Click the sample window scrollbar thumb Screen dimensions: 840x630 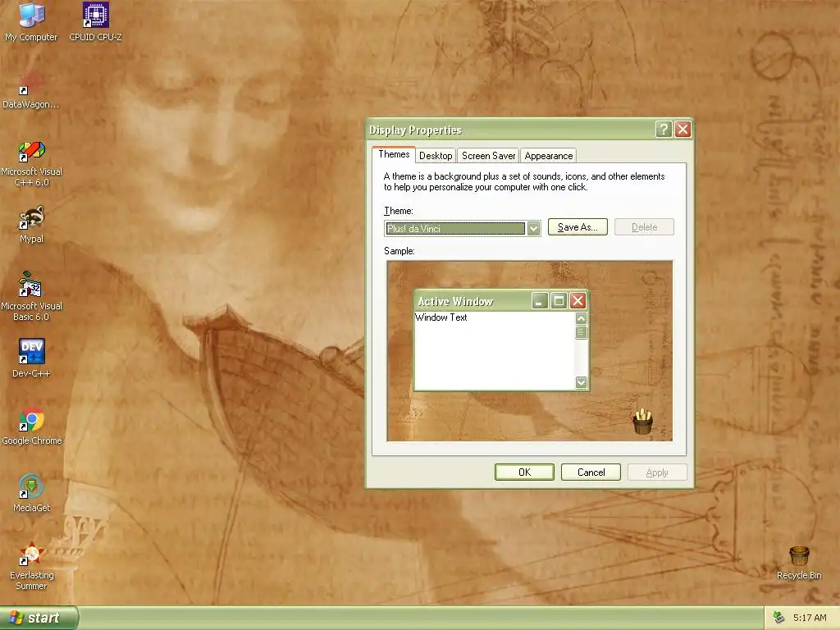click(581, 333)
